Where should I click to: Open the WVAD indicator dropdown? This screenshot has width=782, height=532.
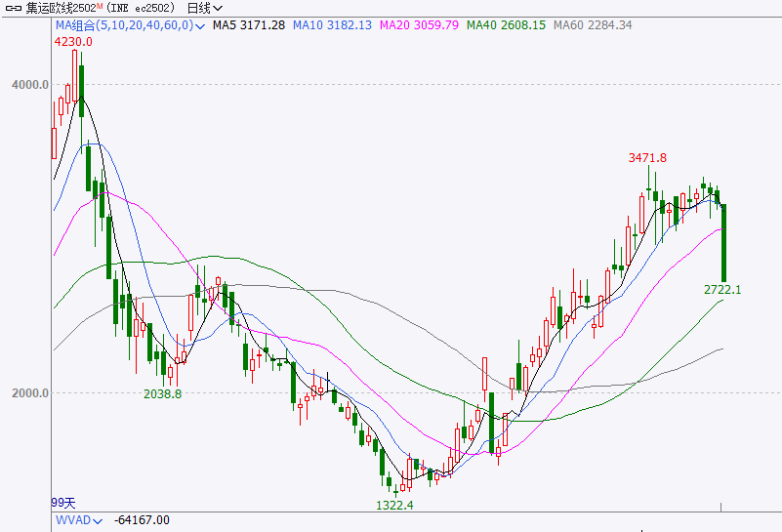[97, 521]
